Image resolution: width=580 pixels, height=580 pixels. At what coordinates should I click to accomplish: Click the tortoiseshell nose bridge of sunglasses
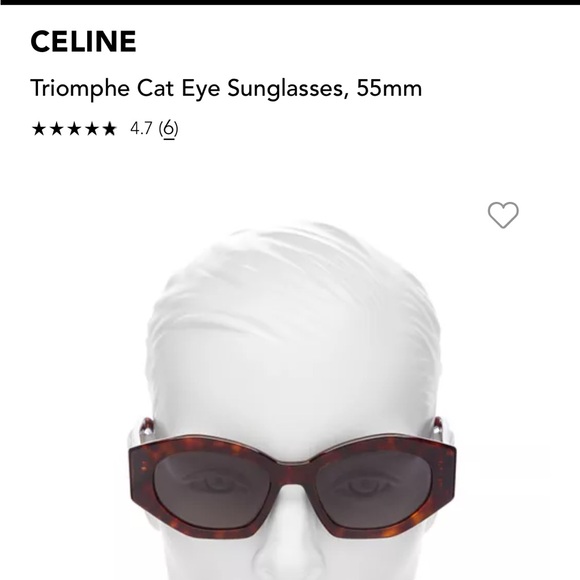[293, 473]
